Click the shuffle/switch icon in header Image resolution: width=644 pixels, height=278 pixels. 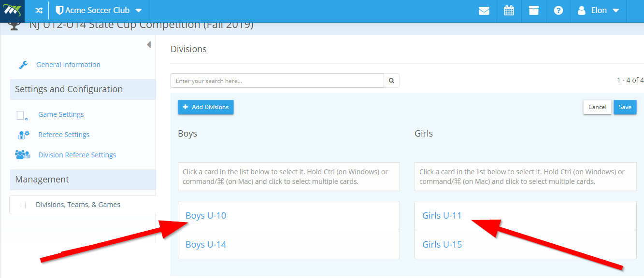[x=39, y=11]
